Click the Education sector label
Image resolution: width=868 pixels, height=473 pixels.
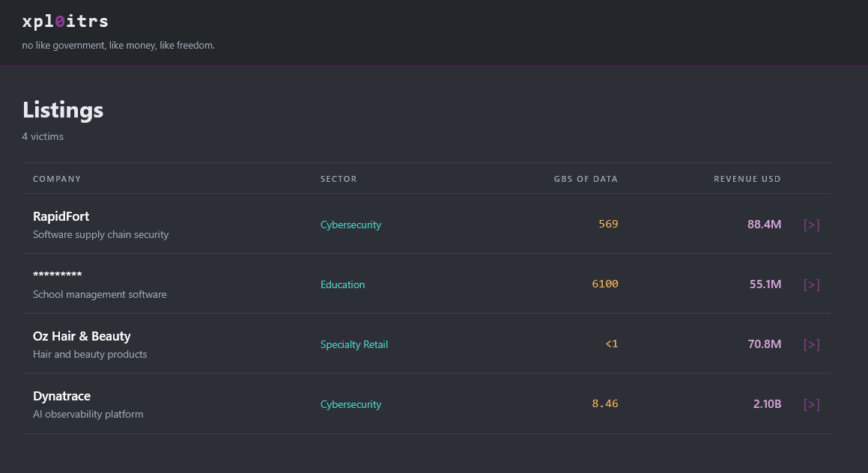343,284
